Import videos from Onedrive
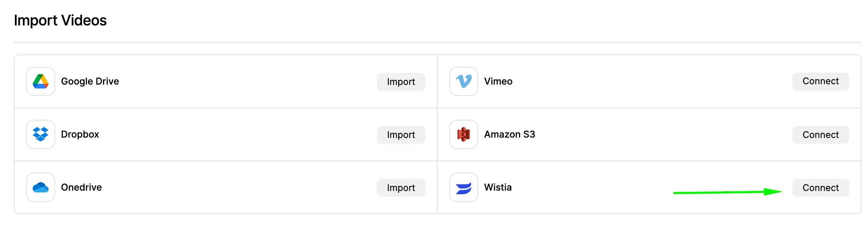868x228 pixels. click(401, 188)
